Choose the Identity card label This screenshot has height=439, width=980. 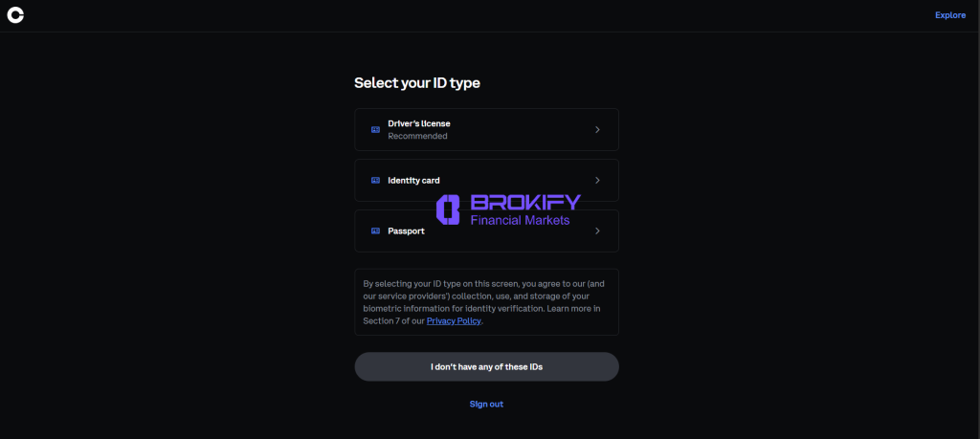[413, 180]
